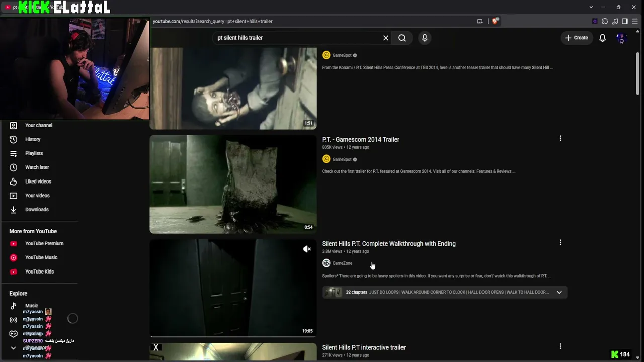Viewport: 644px width, 362px height.
Task: Expand the browser tab search dropdown
Action: [591, 7]
